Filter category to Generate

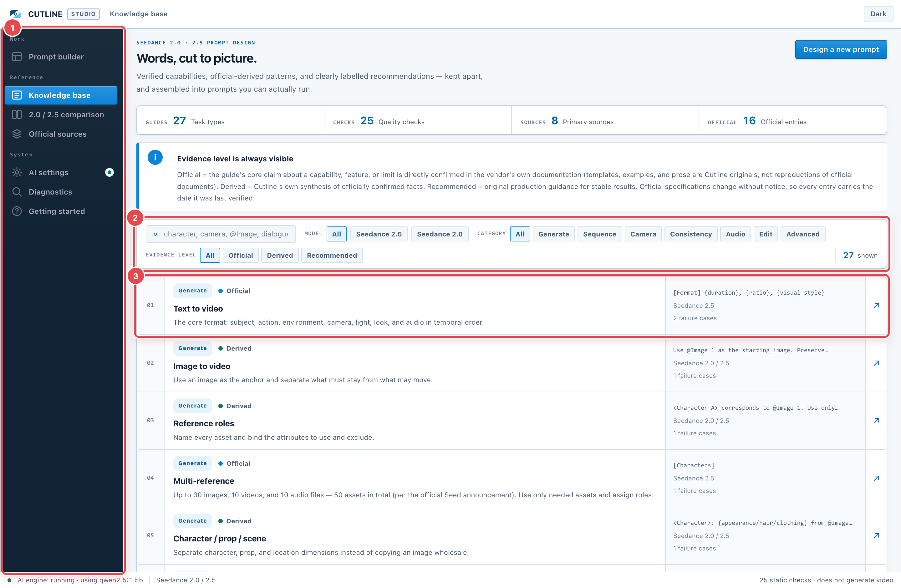pyautogui.click(x=553, y=234)
